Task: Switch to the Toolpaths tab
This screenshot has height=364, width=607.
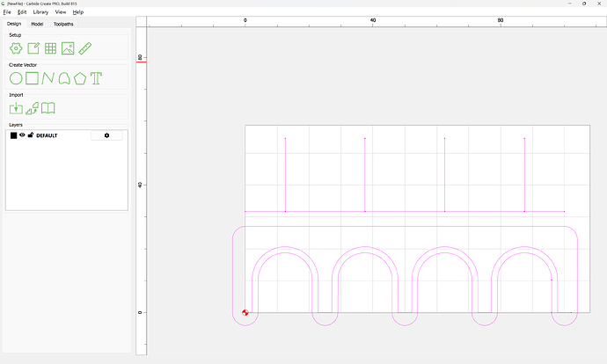Action: (x=63, y=24)
